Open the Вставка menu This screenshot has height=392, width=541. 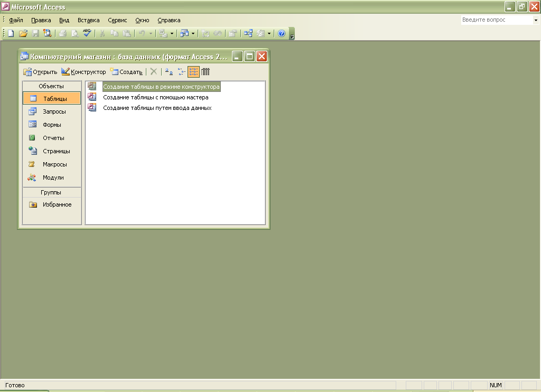(x=89, y=21)
